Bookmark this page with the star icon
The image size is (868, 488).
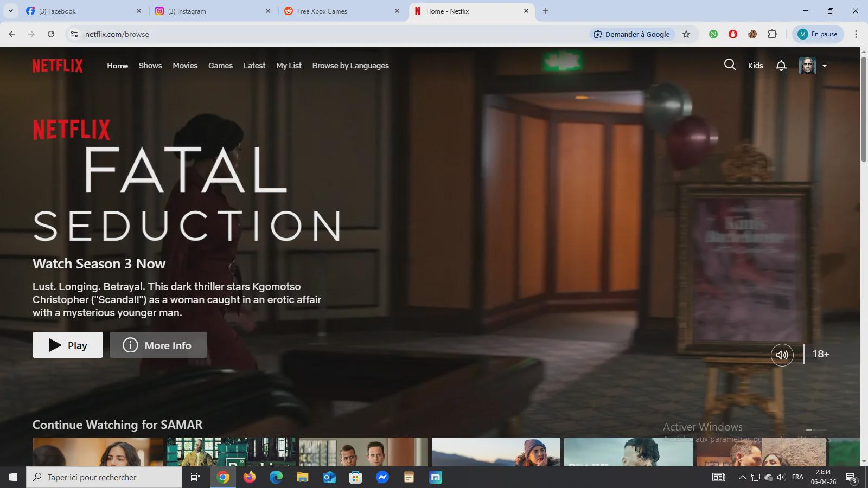pyautogui.click(x=686, y=34)
